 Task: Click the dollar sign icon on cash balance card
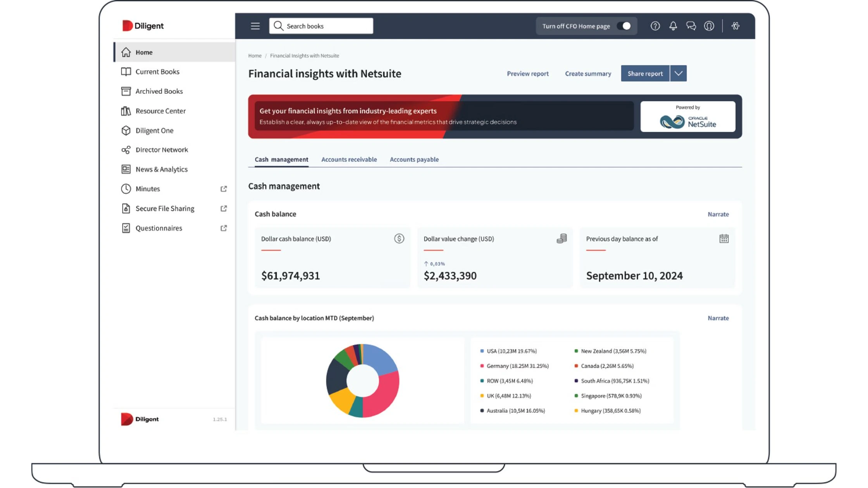click(x=399, y=239)
